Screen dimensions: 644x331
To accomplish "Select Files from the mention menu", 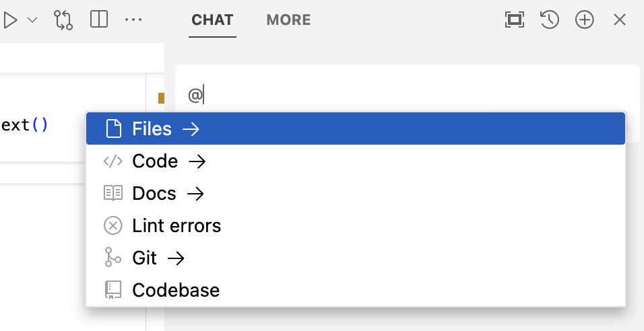I will (x=152, y=128).
